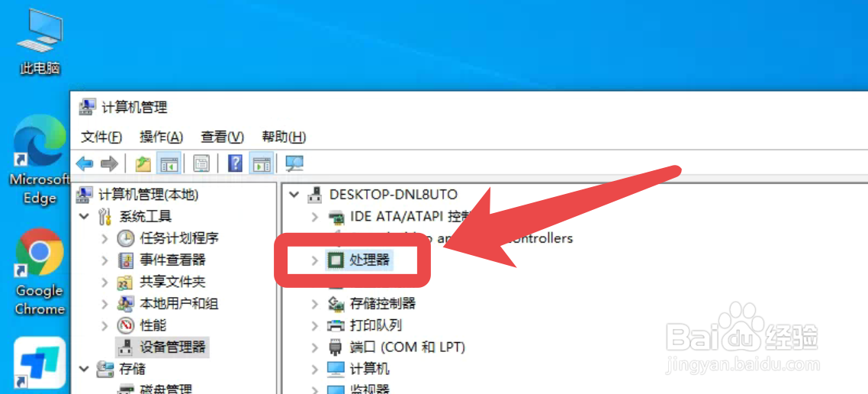Screen dimensions: 868x394
Task: Toggle the Show/Hide Console Tree icon
Action: (168, 163)
